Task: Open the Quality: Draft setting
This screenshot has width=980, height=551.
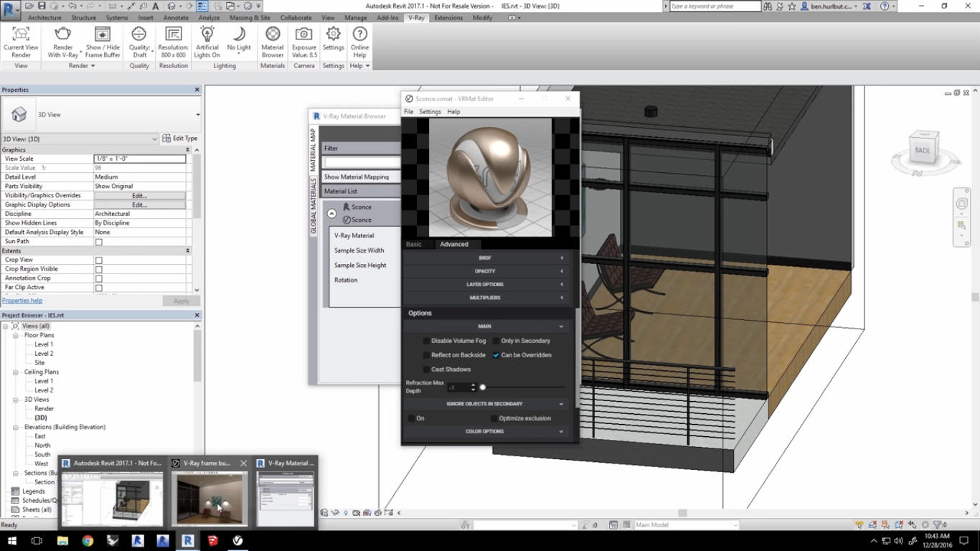Action: click(139, 42)
